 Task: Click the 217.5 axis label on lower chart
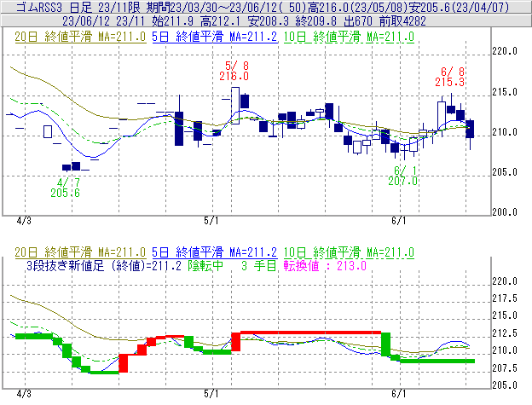(505, 298)
